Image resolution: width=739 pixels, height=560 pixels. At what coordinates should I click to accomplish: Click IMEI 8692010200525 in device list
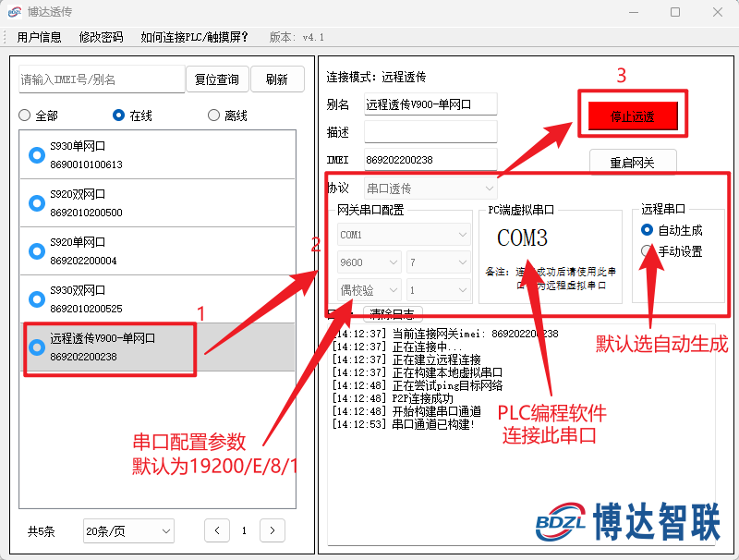[86, 309]
